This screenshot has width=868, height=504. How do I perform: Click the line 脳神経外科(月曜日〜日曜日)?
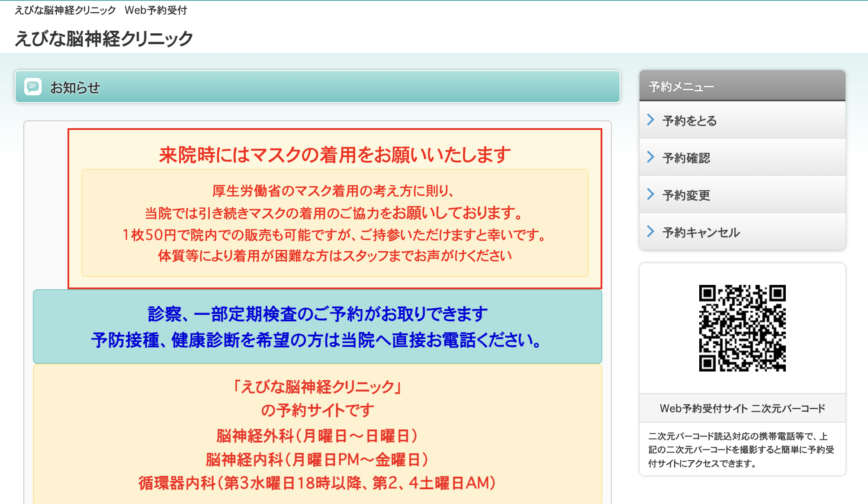(317, 436)
